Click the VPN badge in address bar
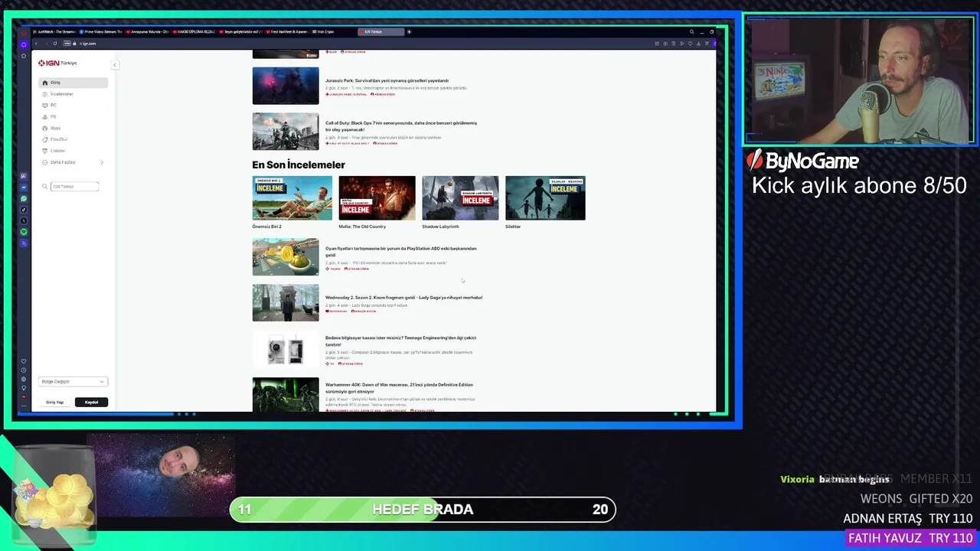Screen dimensions: 980x551 pyautogui.click(x=67, y=44)
